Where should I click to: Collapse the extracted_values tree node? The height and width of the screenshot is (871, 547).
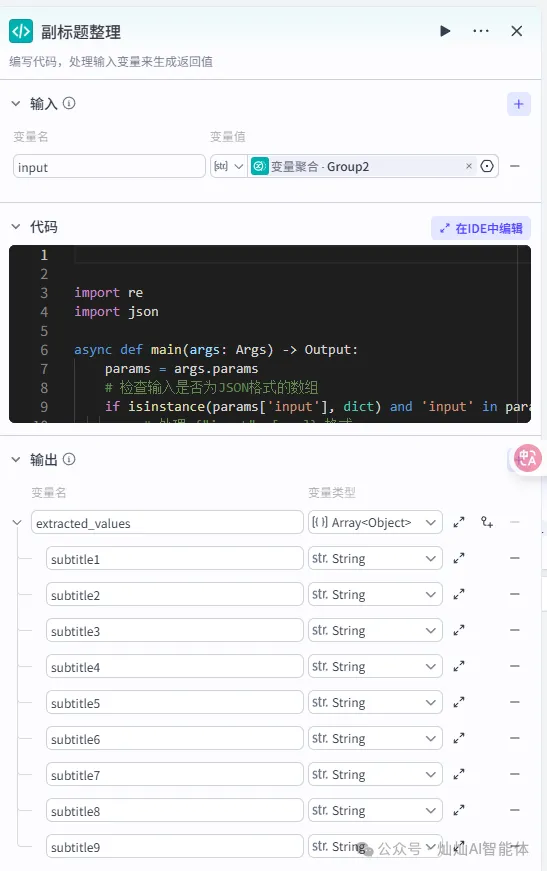[x=17, y=523]
